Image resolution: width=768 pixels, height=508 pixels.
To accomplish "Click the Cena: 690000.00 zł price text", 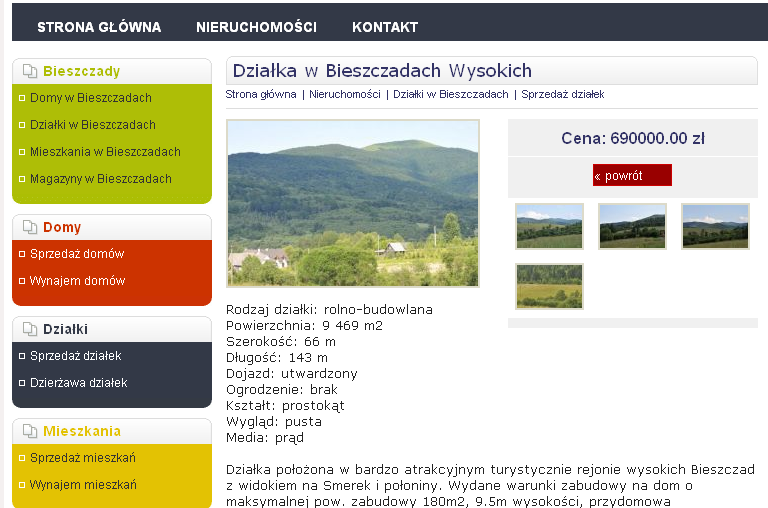I will [633, 138].
